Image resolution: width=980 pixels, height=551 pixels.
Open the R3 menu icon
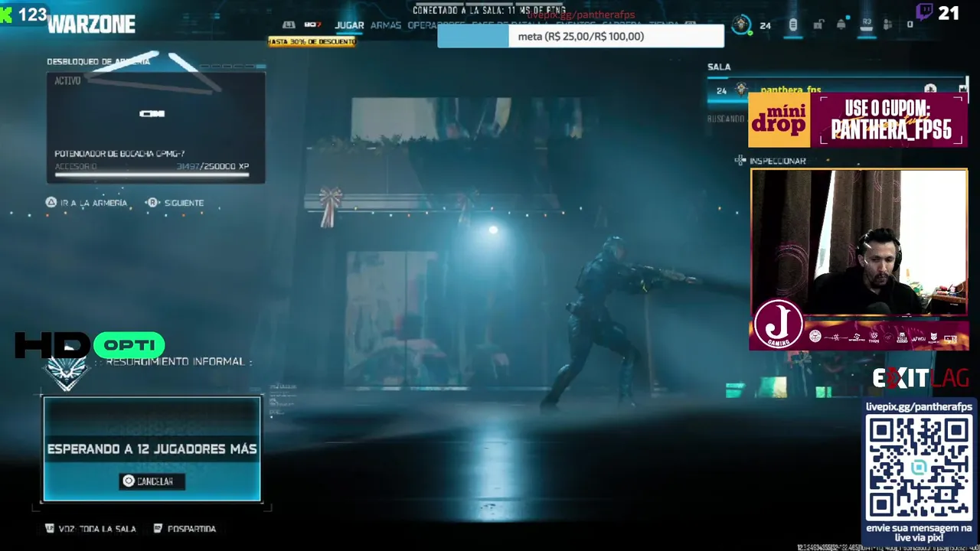867,24
